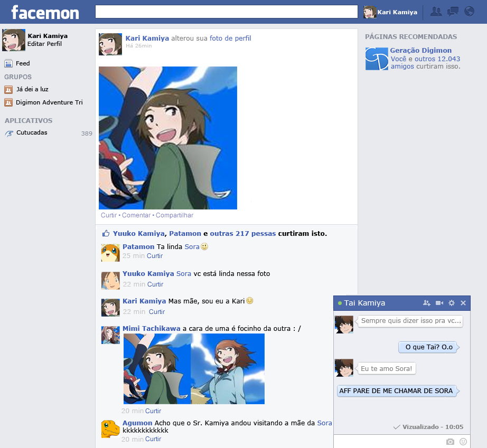Image resolution: width=487 pixels, height=448 pixels.
Task: Click Kari Kamiya comment avatar
Action: tap(110, 308)
